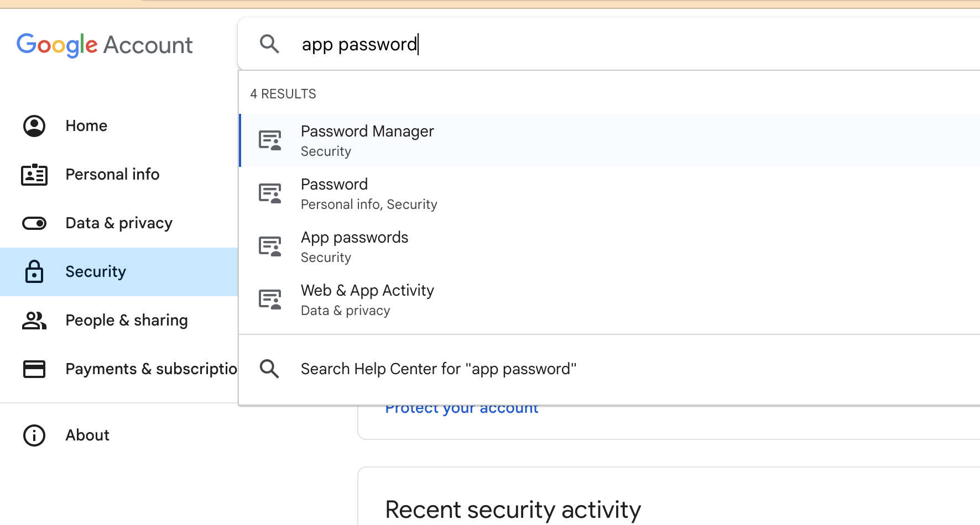The image size is (980, 525).
Task: Click the Personal info ID card icon
Action: (34, 175)
